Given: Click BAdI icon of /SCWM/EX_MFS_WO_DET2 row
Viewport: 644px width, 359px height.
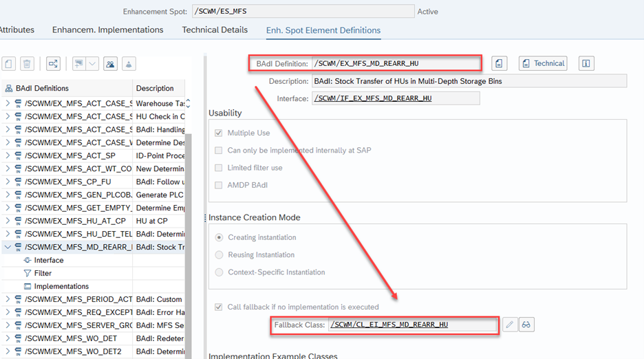Looking at the screenshot, I should pyautogui.click(x=18, y=351).
